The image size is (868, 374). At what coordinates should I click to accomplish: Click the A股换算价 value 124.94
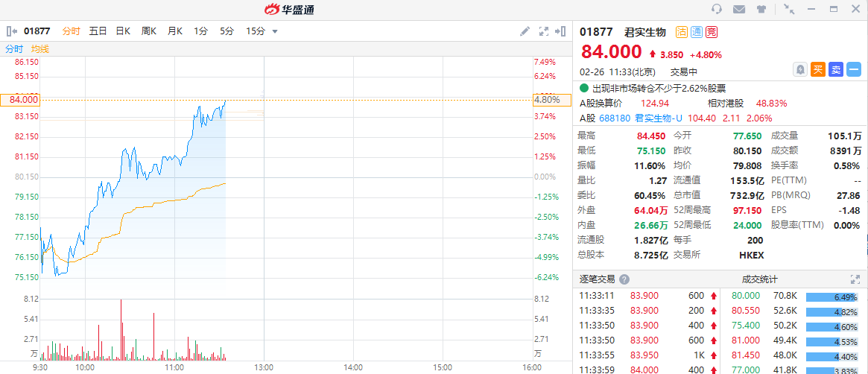655,104
